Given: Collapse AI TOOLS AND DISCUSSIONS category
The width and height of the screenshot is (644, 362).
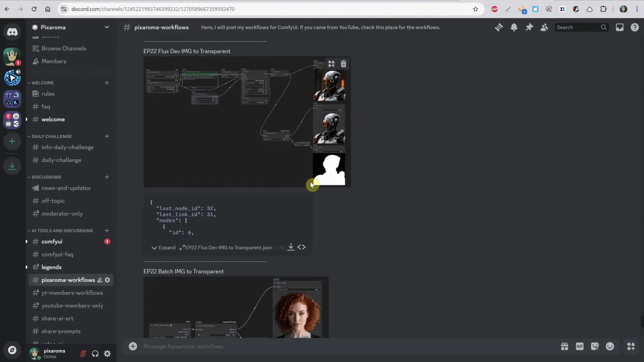Looking at the screenshot, I should coord(60,231).
